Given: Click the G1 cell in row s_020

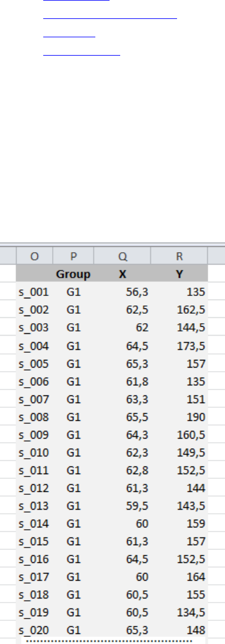Looking at the screenshot, I should pyautogui.click(x=73, y=630).
